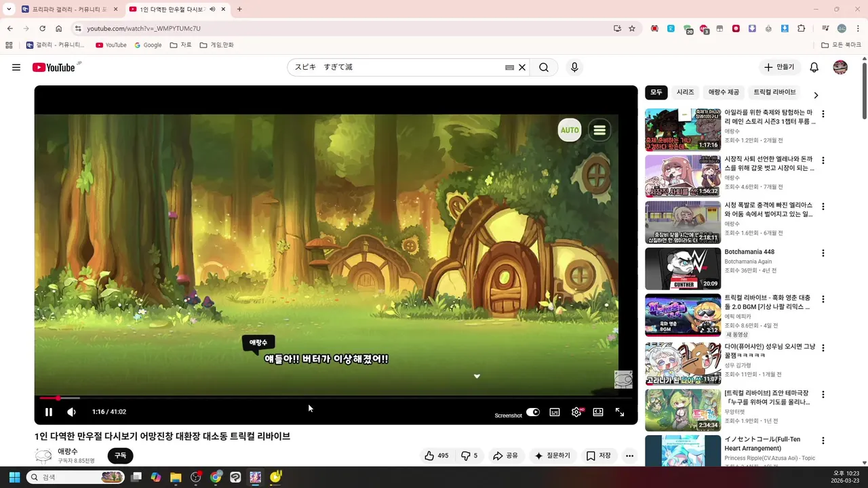Image resolution: width=868 pixels, height=488 pixels.
Task: Show more filter chips with right arrow
Action: [x=816, y=96]
